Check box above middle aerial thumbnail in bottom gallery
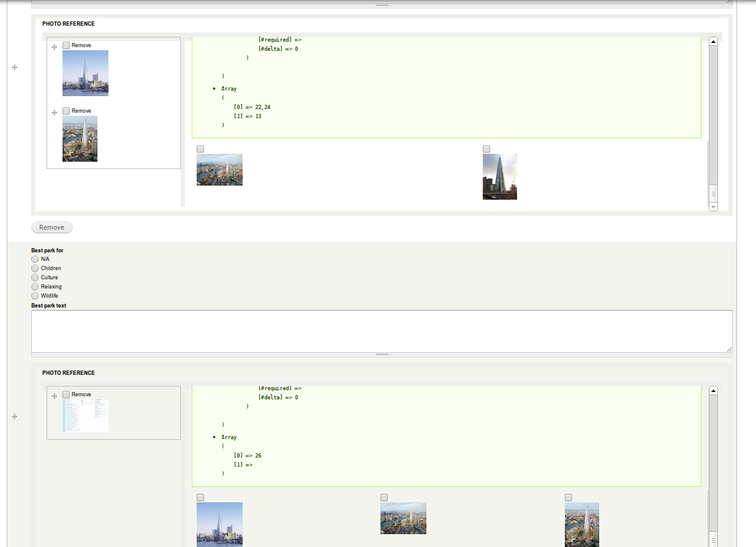Image resolution: width=756 pixels, height=547 pixels. 384,497
